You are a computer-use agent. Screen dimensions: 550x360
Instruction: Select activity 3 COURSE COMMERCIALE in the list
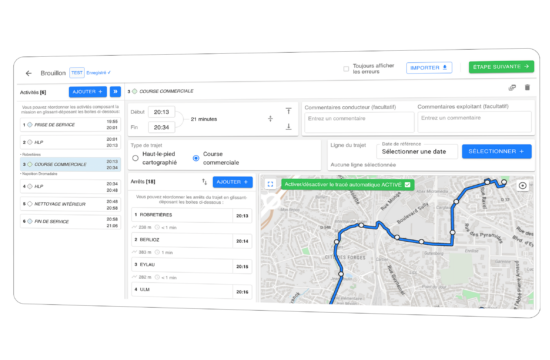(71, 164)
